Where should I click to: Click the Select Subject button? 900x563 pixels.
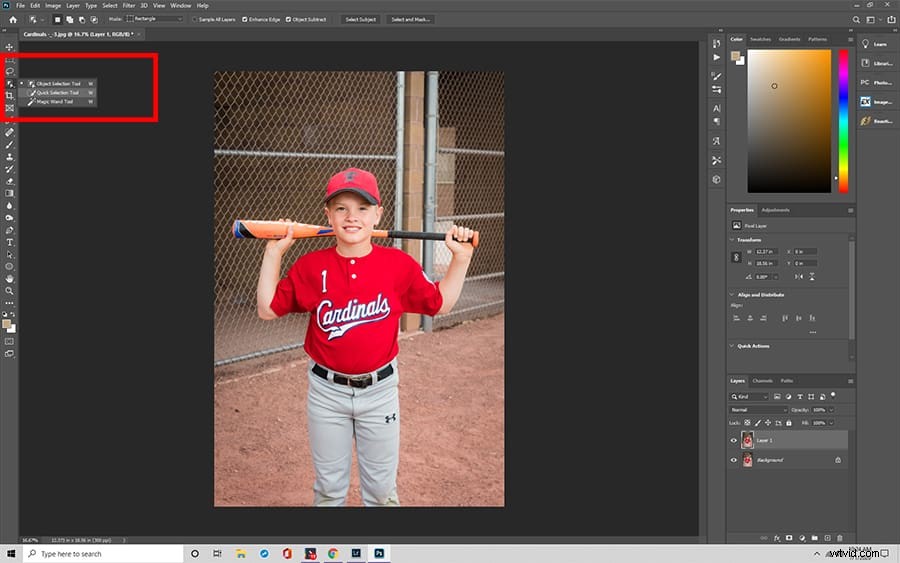[360, 20]
